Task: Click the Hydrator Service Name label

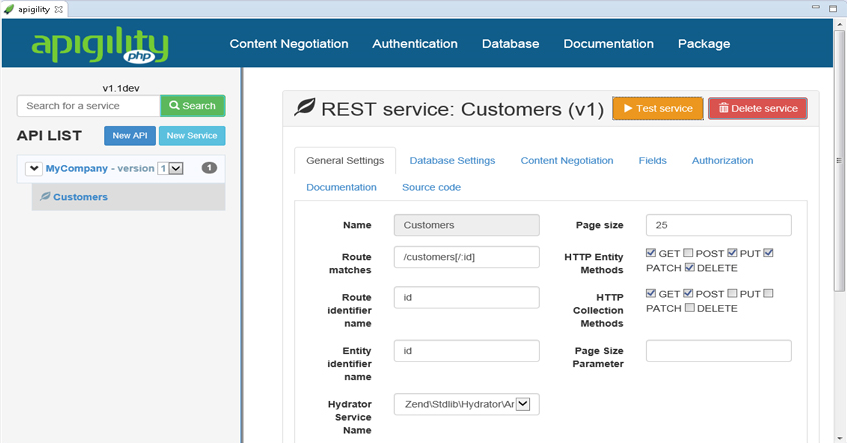Action: pos(349,417)
